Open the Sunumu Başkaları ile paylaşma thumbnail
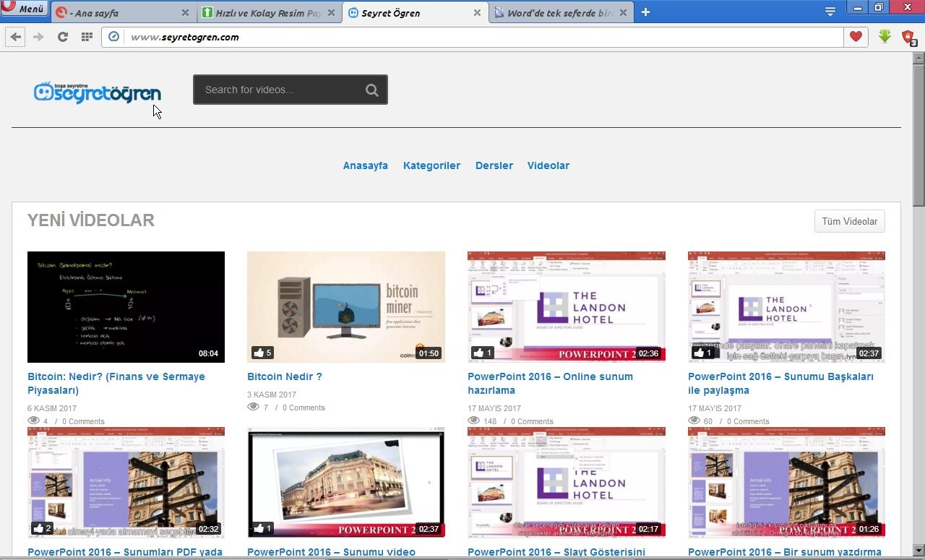925x560 pixels. pos(786,307)
